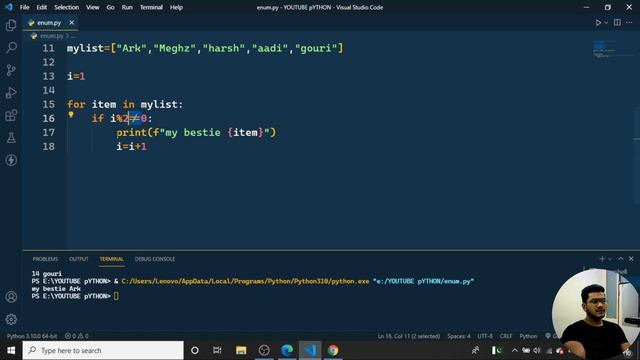This screenshot has height=360, width=640.
Task: Click the Visual Studio Code taskbar icon
Action: [310, 350]
